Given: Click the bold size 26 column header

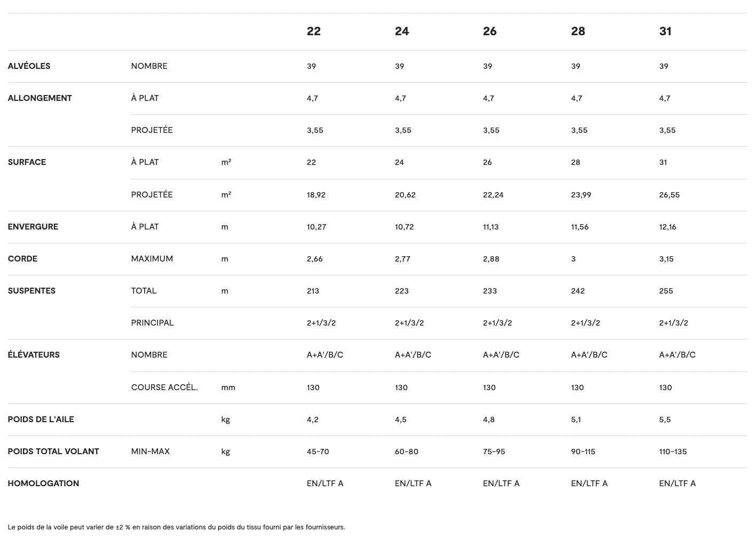Looking at the screenshot, I should tap(489, 31).
